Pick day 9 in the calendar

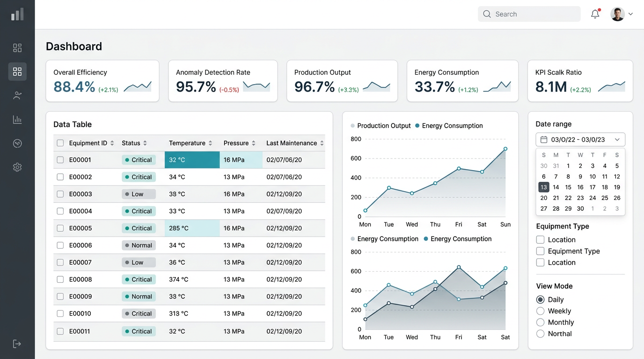coord(580,177)
